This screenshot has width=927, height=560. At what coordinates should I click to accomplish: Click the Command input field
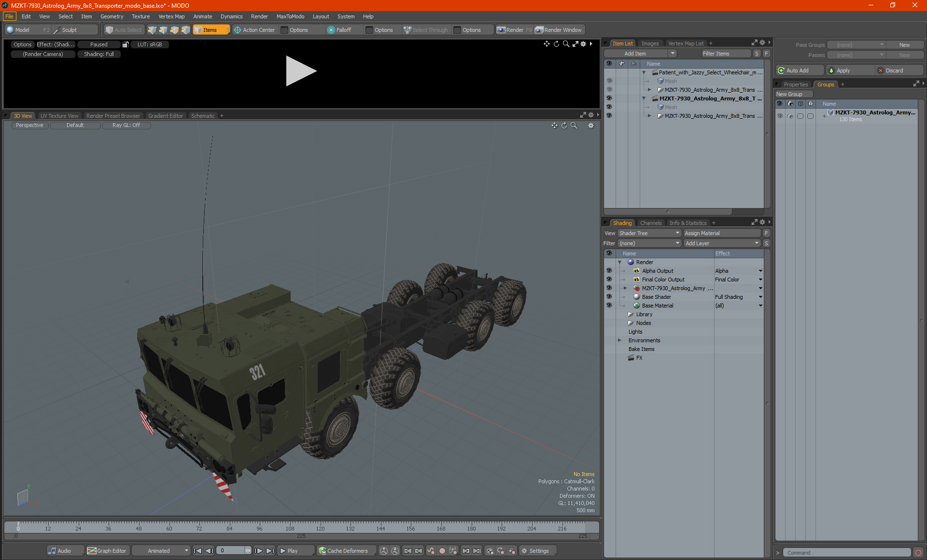pos(847,553)
